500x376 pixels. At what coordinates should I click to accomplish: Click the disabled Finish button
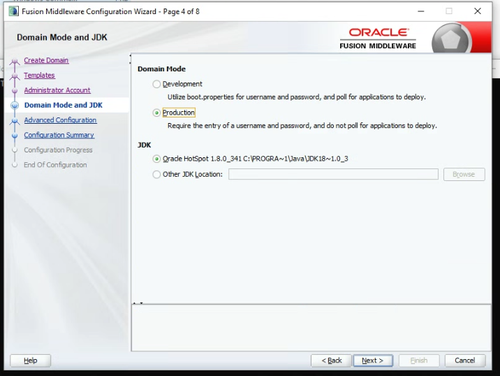click(419, 360)
